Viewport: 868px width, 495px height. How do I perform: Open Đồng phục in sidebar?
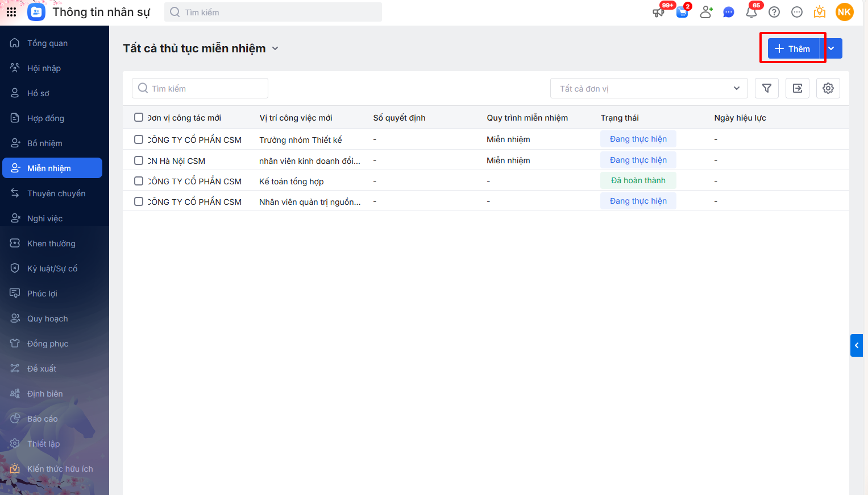(52, 344)
